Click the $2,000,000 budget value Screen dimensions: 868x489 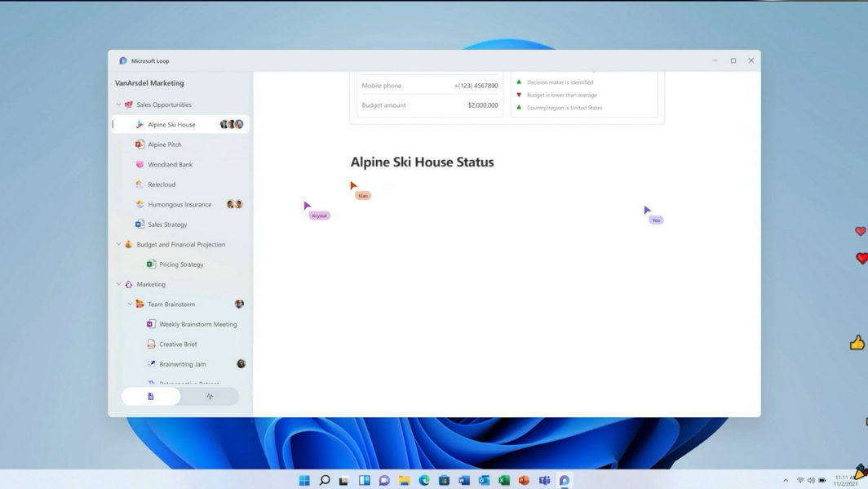(483, 105)
